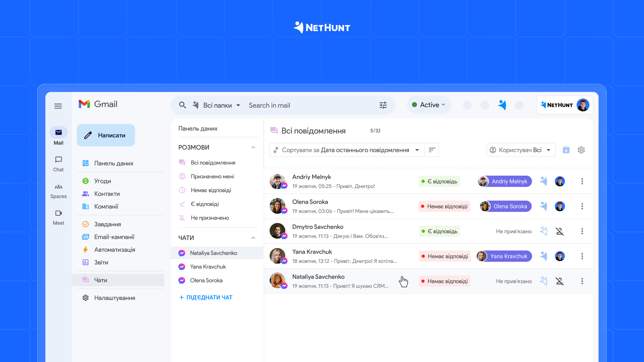Collapse the ЧАТИ section
Image resolution: width=644 pixels, height=362 pixels.
[253, 238]
